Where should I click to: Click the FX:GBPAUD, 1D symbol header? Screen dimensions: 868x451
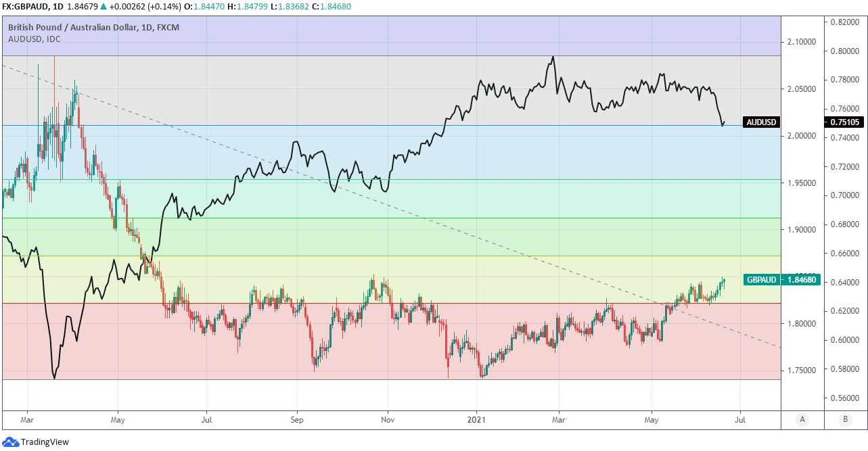32,7
